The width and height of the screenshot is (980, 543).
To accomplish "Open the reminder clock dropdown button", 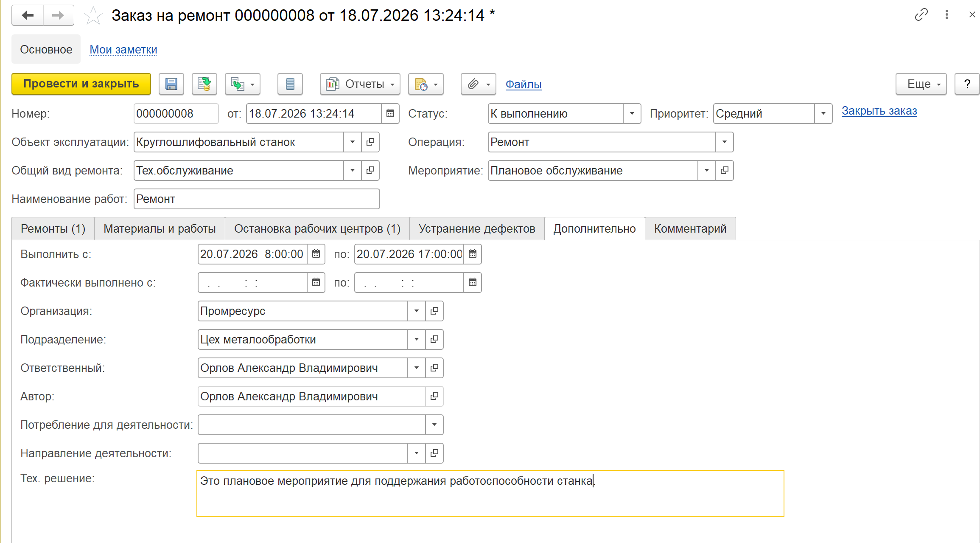I will tap(426, 84).
